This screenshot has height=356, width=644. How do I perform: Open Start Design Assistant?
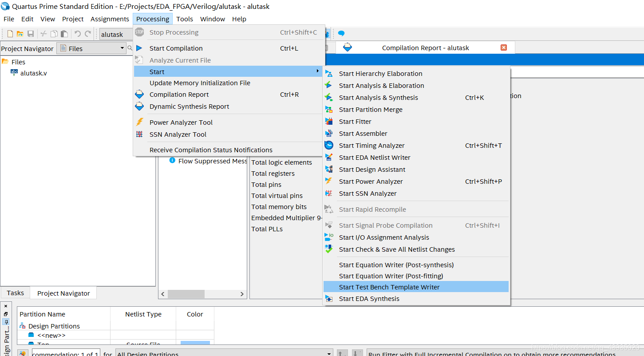click(372, 169)
